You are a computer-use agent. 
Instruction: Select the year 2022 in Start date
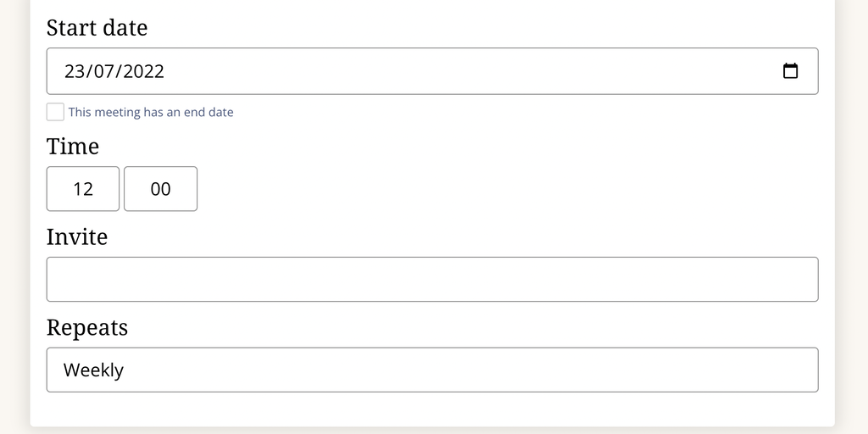pyautogui.click(x=143, y=71)
